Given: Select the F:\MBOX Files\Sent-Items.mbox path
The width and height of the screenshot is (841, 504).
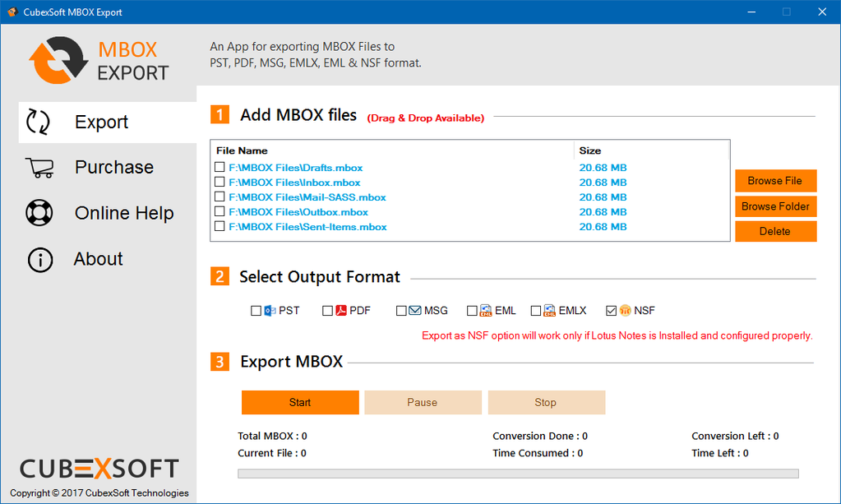Looking at the screenshot, I should pyautogui.click(x=307, y=226).
